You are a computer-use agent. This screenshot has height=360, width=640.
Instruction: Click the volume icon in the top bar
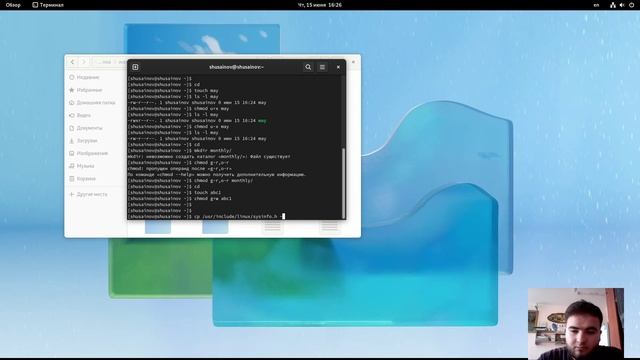click(622, 5)
